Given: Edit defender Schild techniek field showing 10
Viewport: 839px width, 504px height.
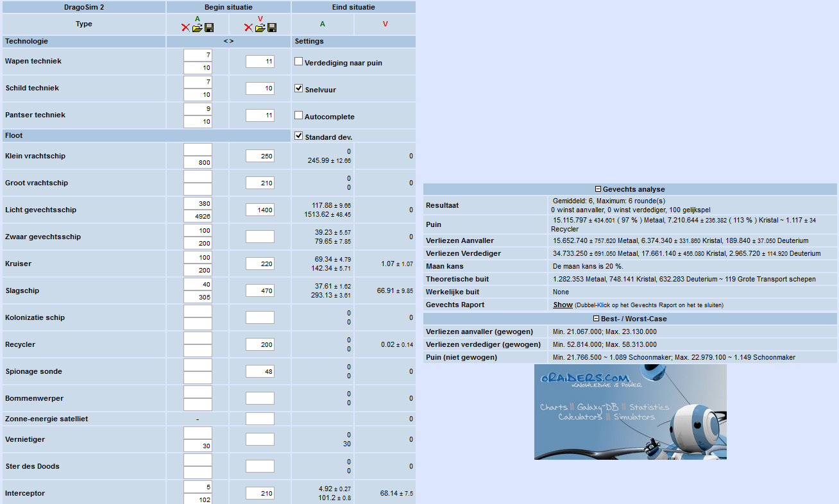Looking at the screenshot, I should point(260,88).
